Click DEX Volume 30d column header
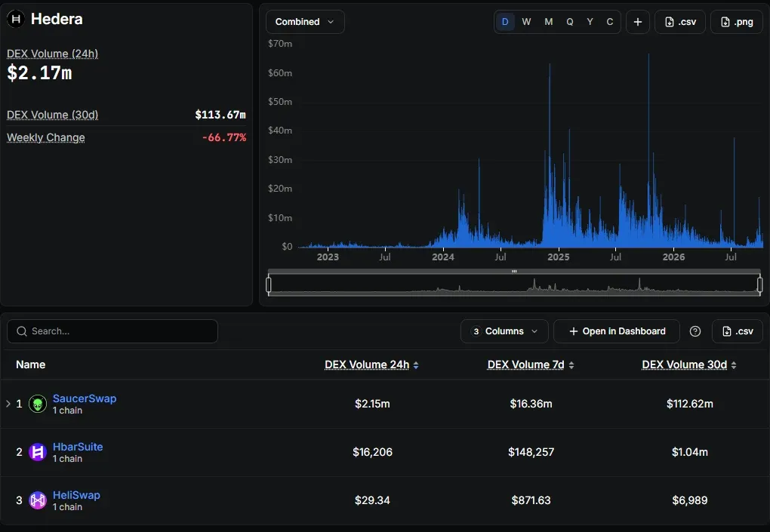The width and height of the screenshot is (770, 532). (685, 364)
